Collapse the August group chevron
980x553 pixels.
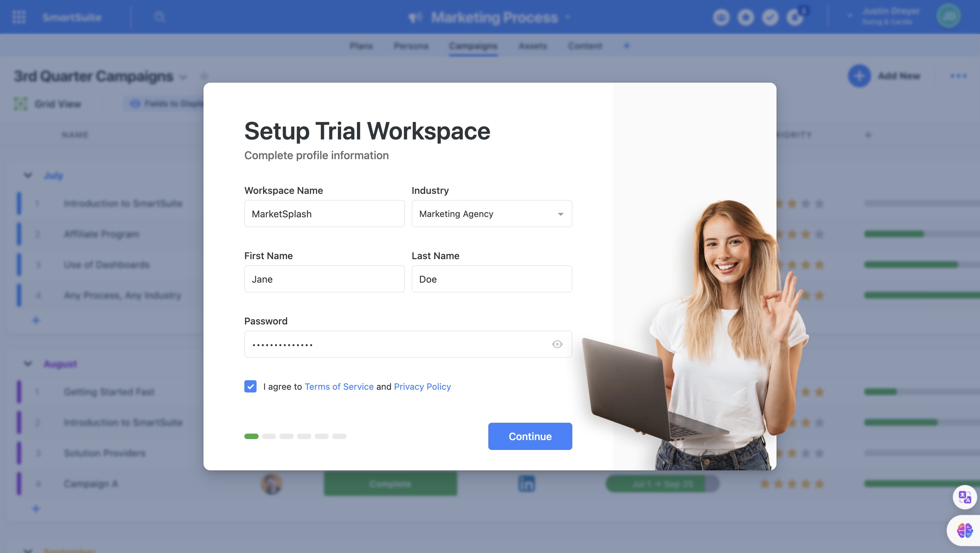(x=28, y=364)
